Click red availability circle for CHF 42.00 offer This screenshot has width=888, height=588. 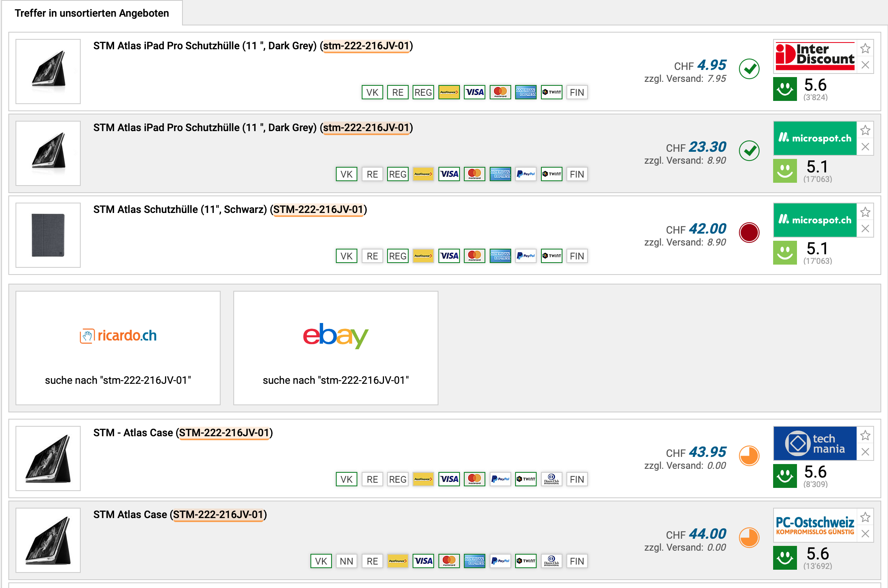coord(749,232)
